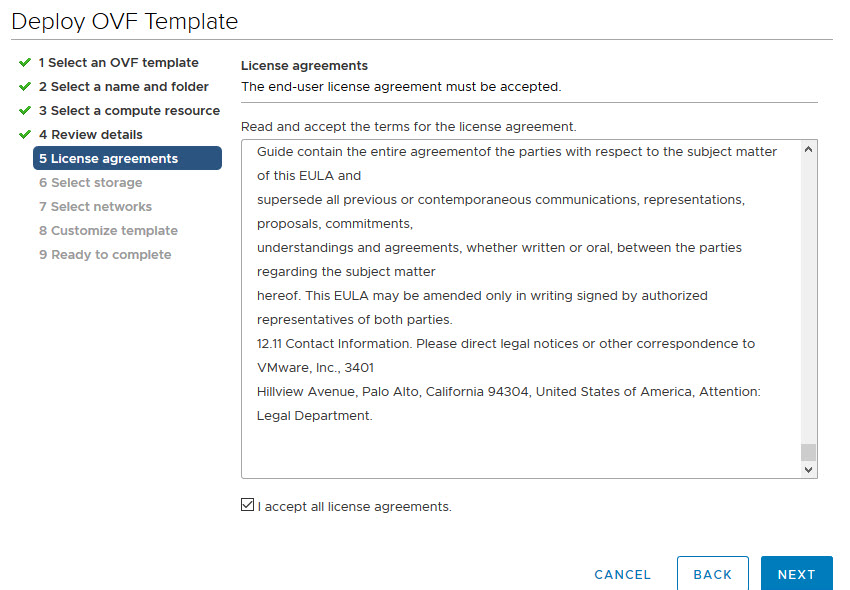Click the license agreement scrollbar thumb
This screenshot has height=590, width=850.
808,452
